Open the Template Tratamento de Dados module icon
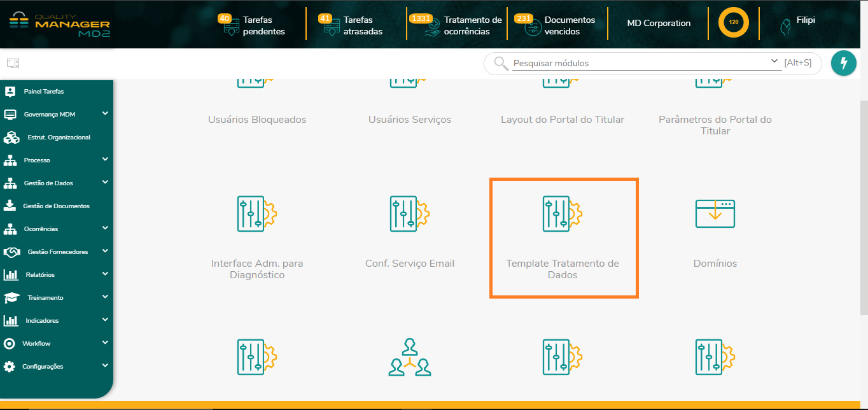The image size is (868, 410). (563, 213)
